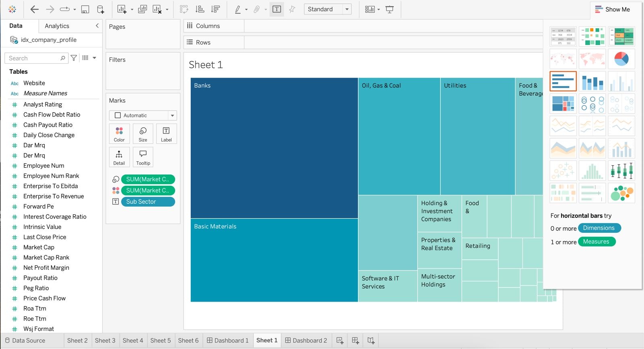Choose the pie chart in Show Me

(x=621, y=59)
